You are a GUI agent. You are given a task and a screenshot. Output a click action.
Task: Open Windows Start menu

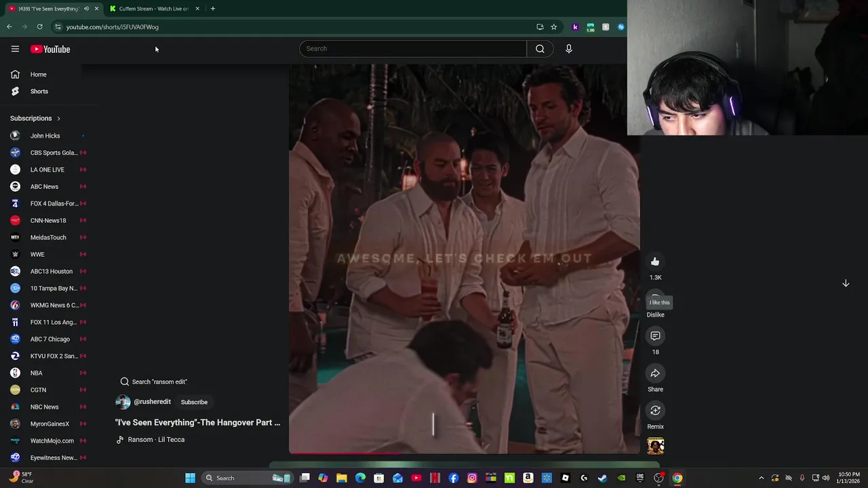tap(191, 478)
